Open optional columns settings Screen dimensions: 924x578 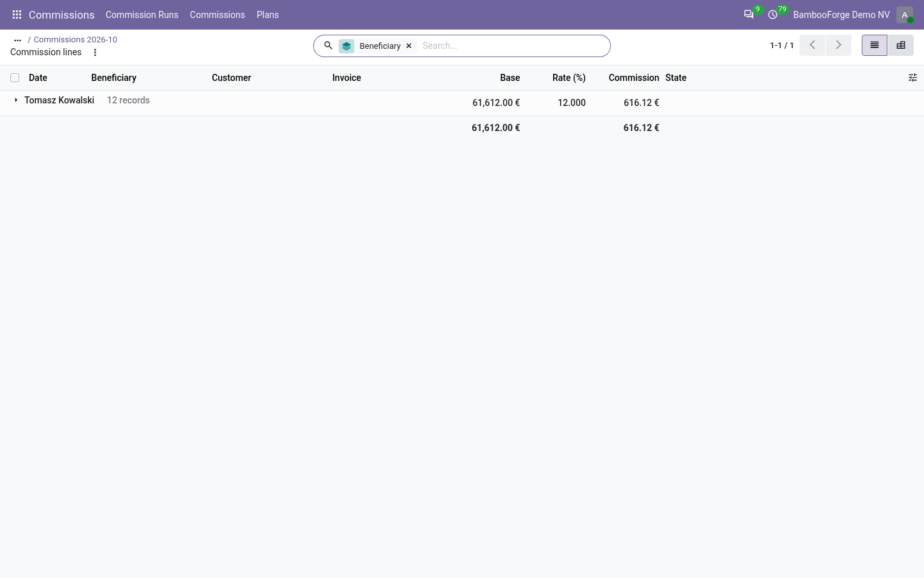pyautogui.click(x=912, y=78)
